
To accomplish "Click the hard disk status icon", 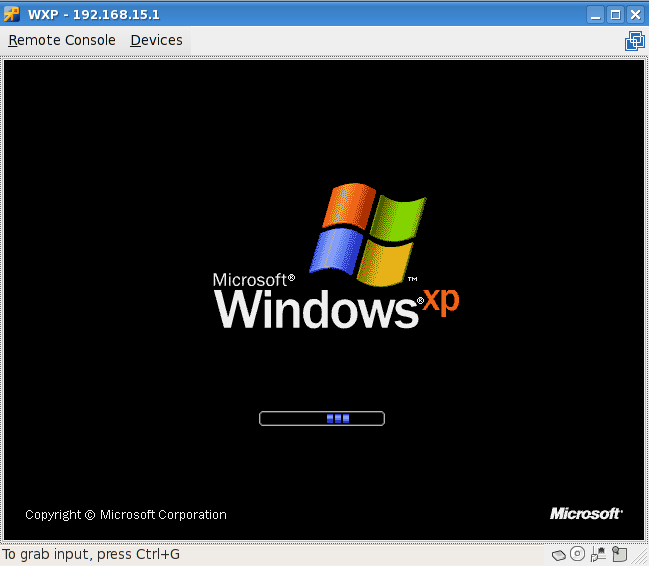I will [559, 554].
